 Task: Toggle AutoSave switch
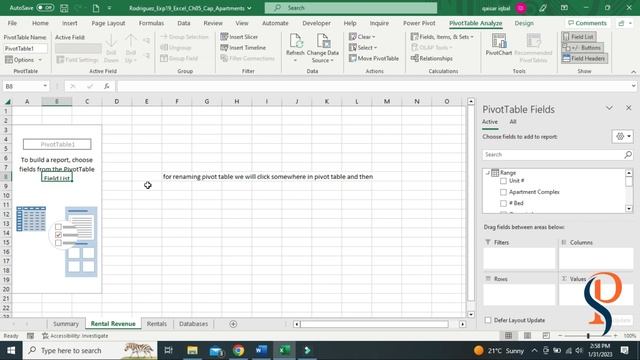45,8
